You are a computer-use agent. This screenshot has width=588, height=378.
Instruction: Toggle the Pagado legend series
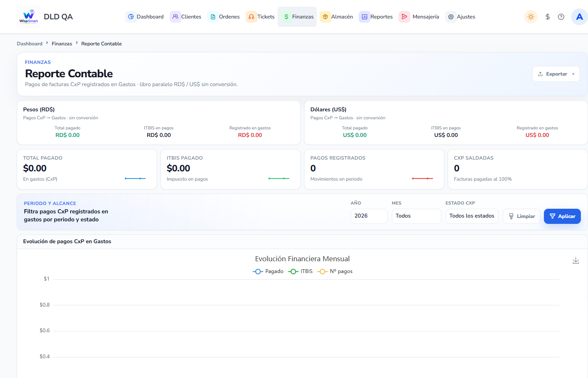(x=268, y=271)
